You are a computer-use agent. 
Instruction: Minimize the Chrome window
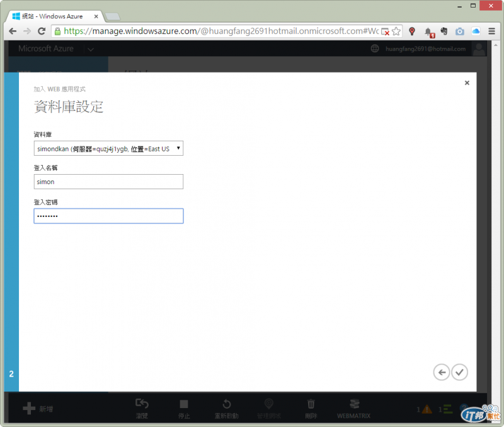click(460, 6)
